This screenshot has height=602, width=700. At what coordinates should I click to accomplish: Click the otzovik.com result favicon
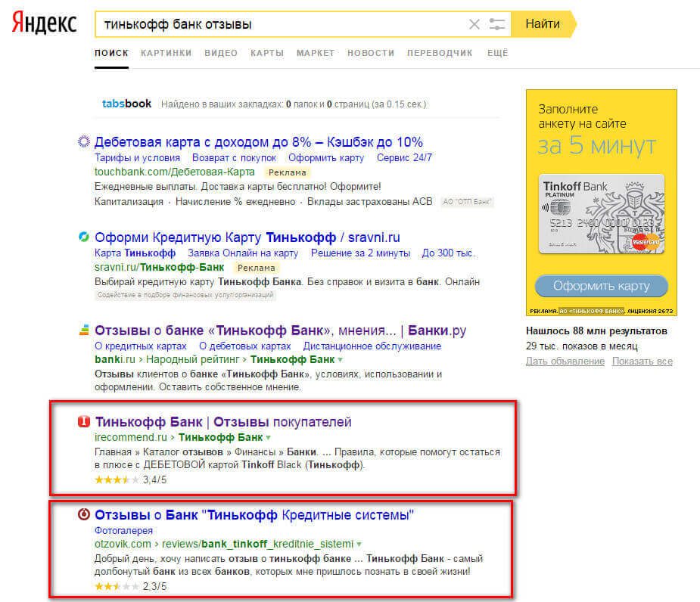(x=83, y=514)
